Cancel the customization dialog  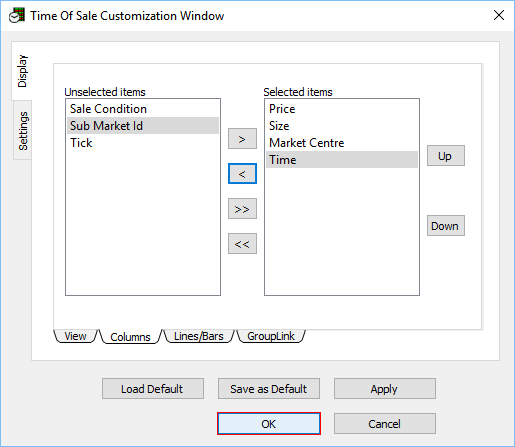click(x=385, y=424)
